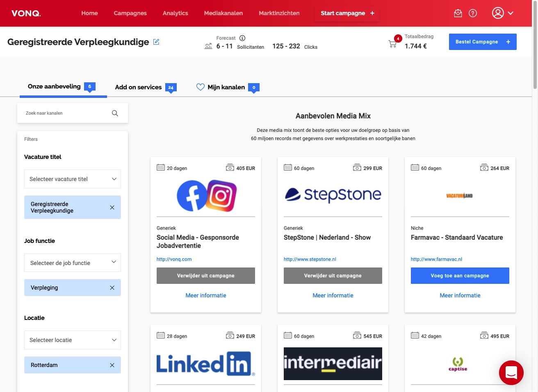Click the Totaalbedrag 1.744 € amount

pos(416,46)
